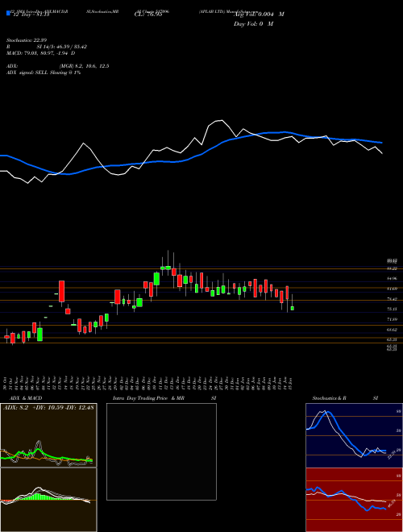The height and width of the screenshot is (532, 403).
Task: Click the 84.96 price axis label
Action: click(x=393, y=278)
